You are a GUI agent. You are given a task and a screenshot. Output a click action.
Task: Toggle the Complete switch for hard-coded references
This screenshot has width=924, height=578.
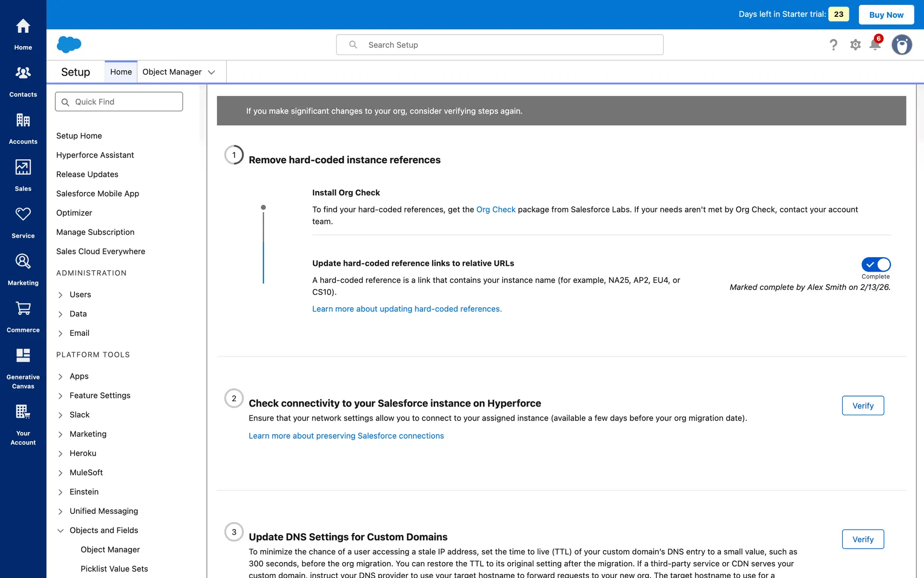point(876,264)
